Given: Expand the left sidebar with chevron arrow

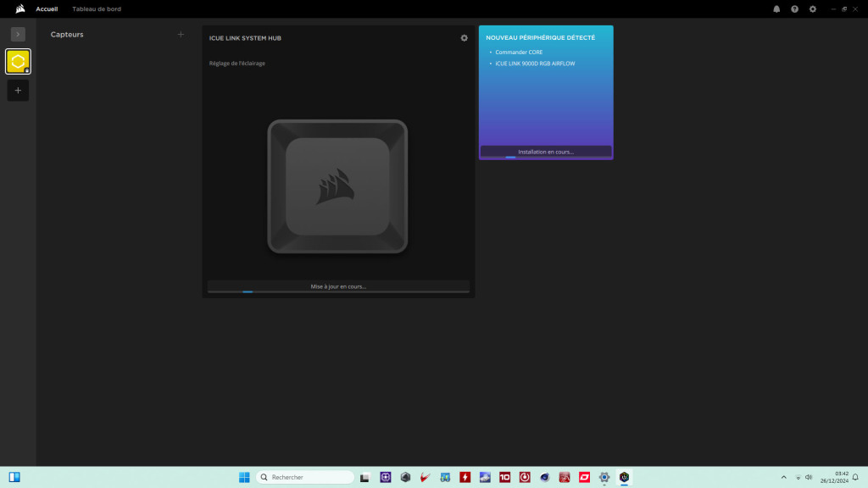Looking at the screenshot, I should pyautogui.click(x=18, y=34).
